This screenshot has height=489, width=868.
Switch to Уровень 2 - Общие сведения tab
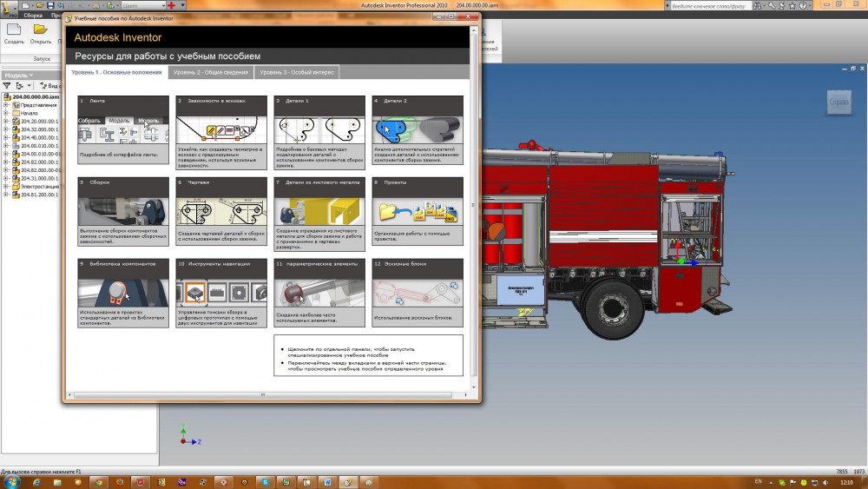coord(210,72)
